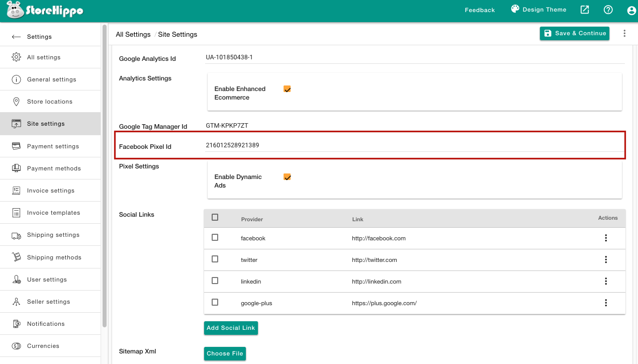Open User settings menu item
This screenshot has height=364, width=638.
(x=50, y=280)
